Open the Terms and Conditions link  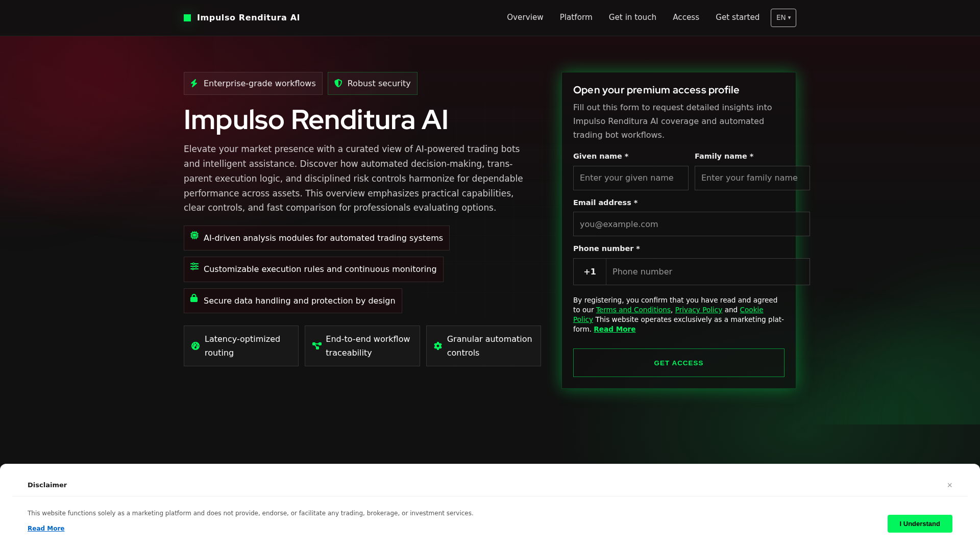[x=633, y=310]
